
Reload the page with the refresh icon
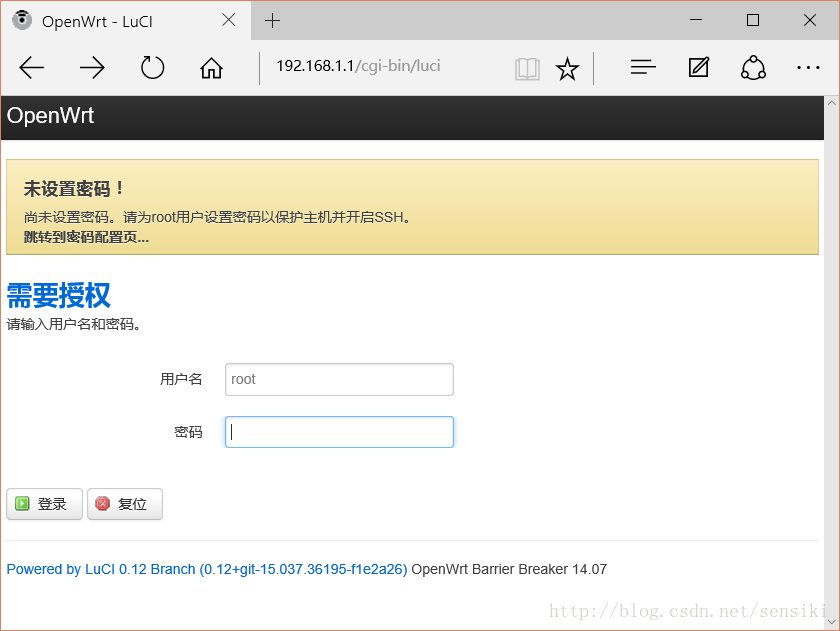click(x=152, y=68)
